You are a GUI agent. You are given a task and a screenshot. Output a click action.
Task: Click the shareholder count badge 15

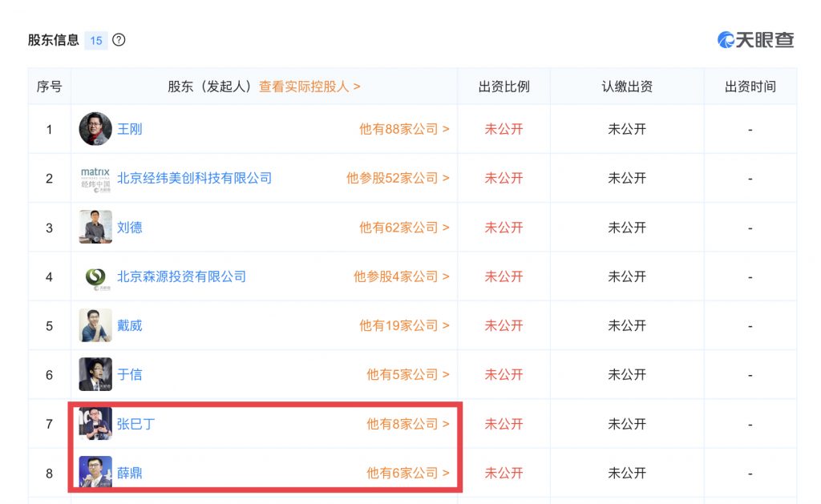(96, 40)
